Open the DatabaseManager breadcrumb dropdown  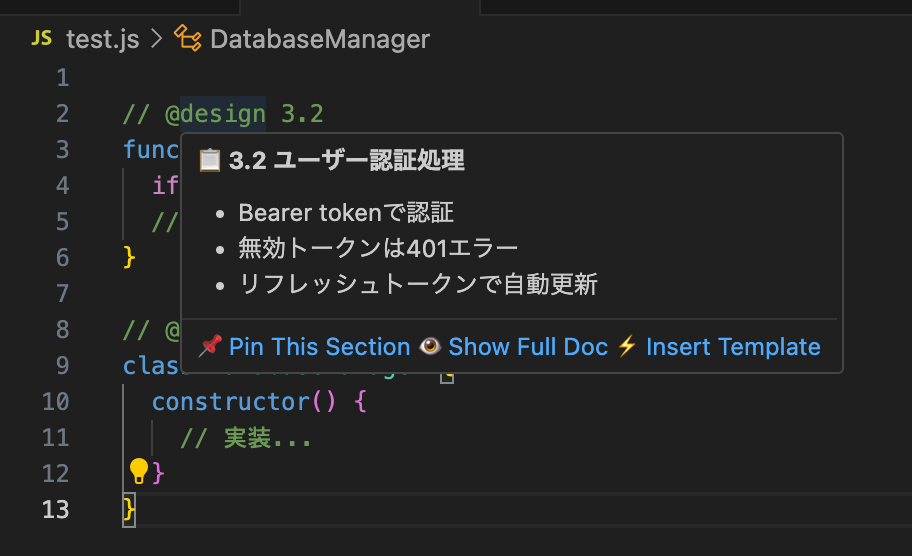[x=320, y=39]
